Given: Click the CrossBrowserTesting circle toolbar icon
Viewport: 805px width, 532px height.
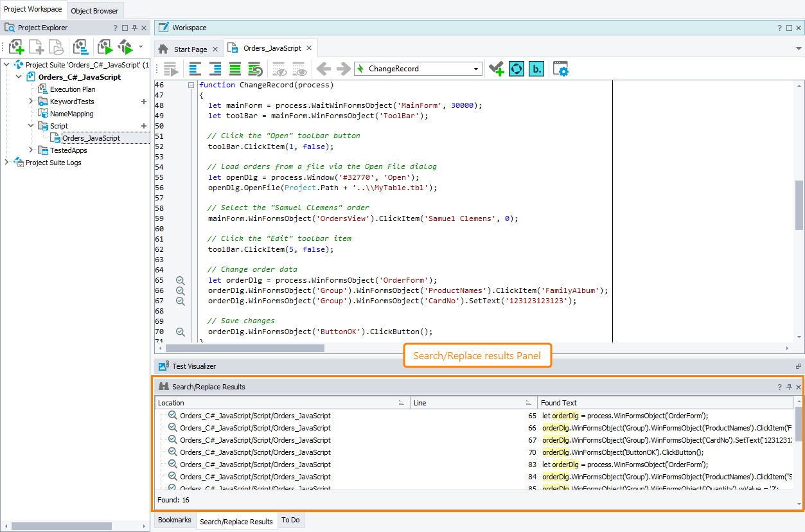Looking at the screenshot, I should (517, 69).
